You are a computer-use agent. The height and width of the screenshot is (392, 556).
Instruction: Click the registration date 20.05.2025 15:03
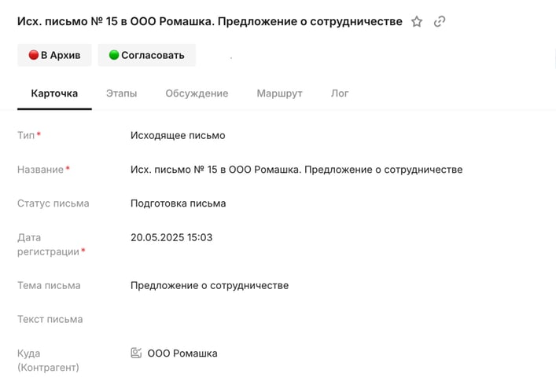[171, 237]
